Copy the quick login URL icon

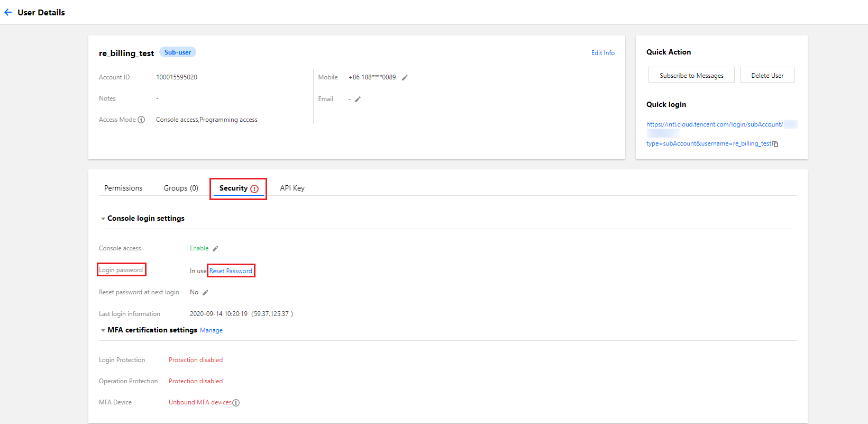[775, 144]
